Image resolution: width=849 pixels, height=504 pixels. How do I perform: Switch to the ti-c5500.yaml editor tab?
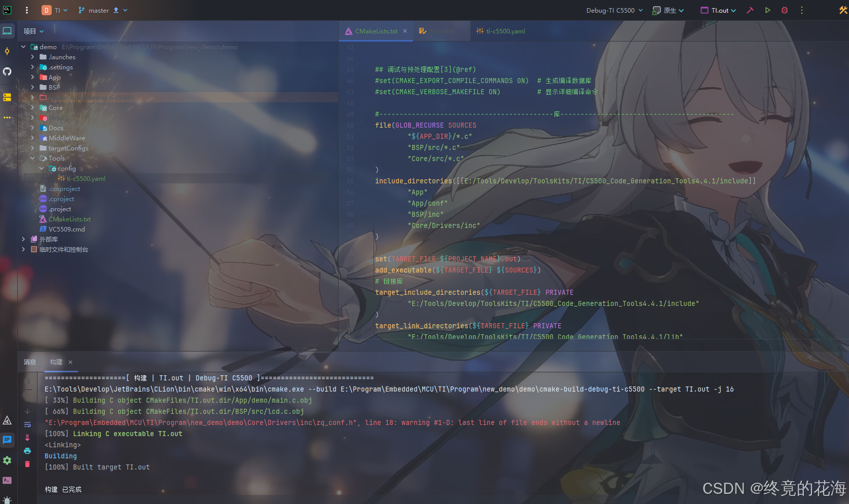tap(501, 31)
